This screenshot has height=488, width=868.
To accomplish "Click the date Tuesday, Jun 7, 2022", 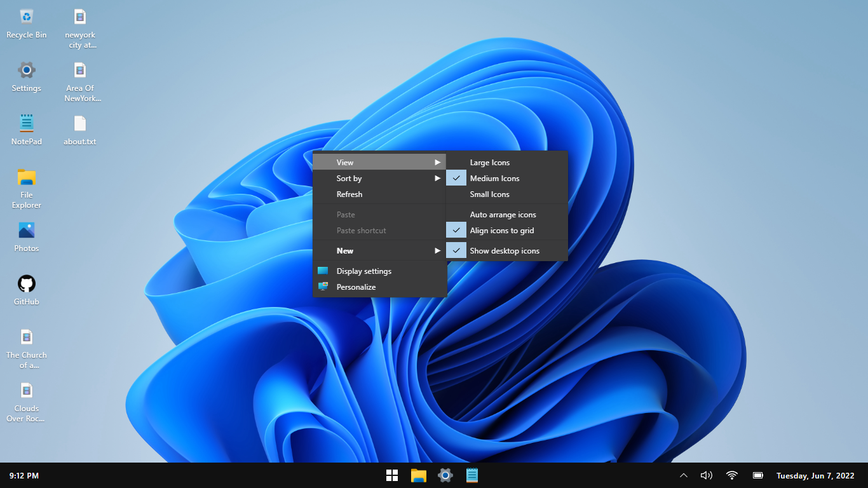I will (815, 475).
